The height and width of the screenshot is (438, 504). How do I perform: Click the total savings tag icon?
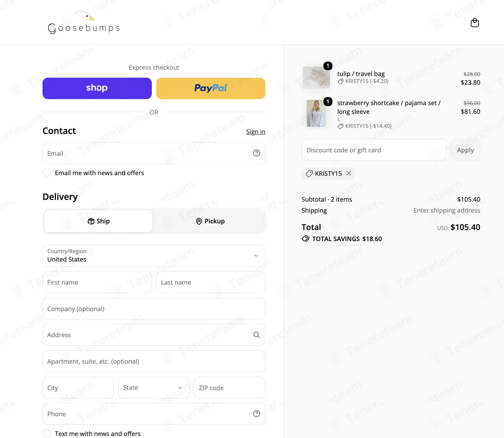click(305, 239)
